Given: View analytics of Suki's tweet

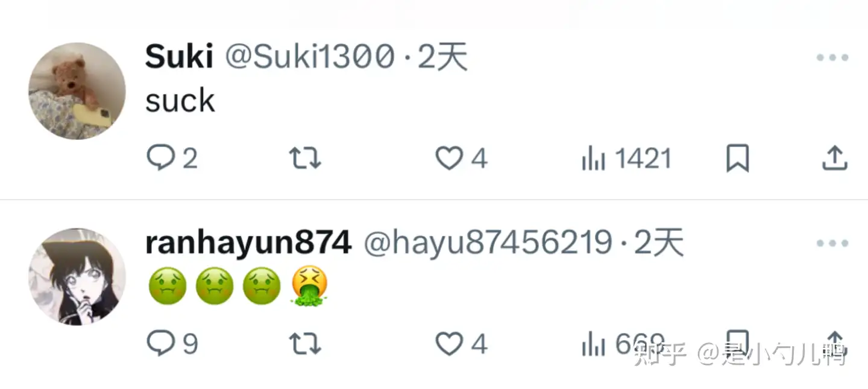Looking at the screenshot, I should (626, 159).
